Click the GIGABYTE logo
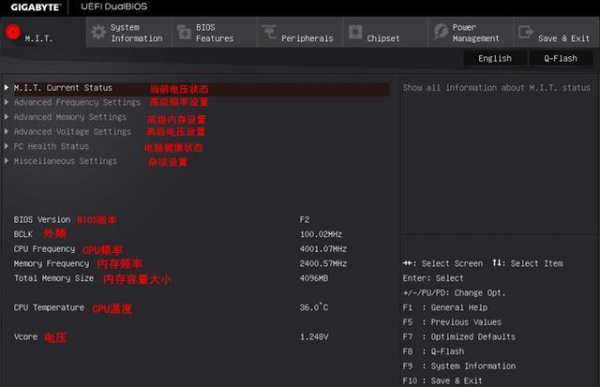The height and width of the screenshot is (387, 600). point(36,7)
